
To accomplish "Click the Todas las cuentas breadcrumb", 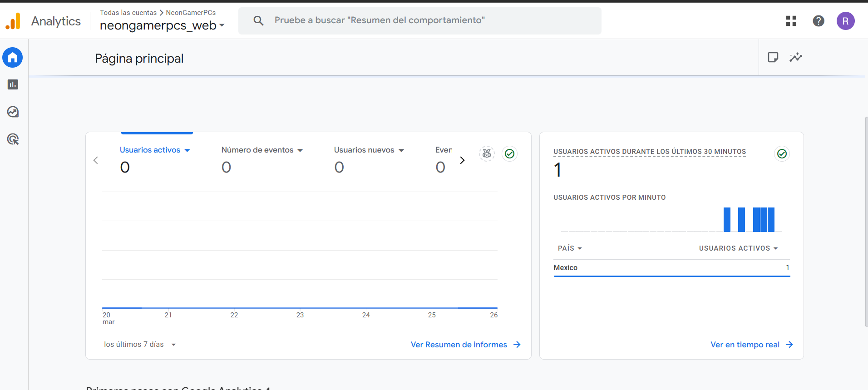I will click(x=128, y=13).
